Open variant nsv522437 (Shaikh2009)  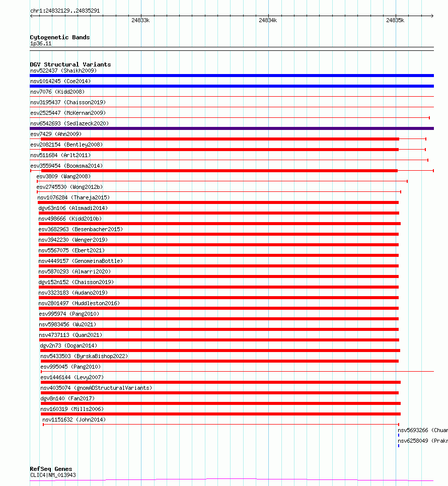click(63, 71)
